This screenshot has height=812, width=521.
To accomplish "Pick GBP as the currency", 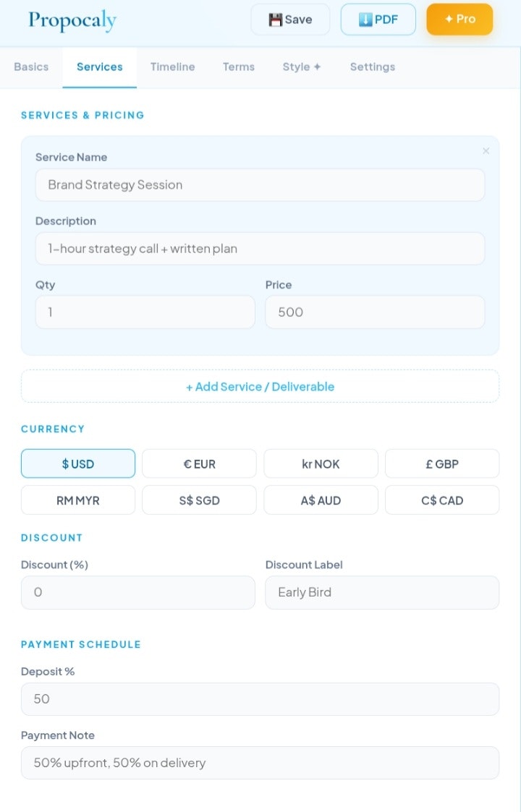I will tap(442, 463).
